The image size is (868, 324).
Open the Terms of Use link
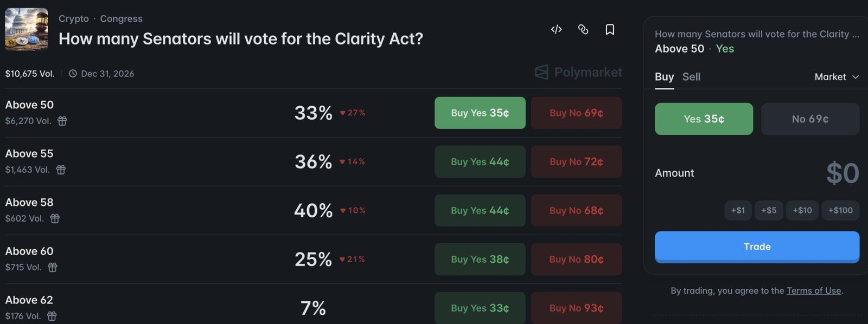tap(814, 291)
